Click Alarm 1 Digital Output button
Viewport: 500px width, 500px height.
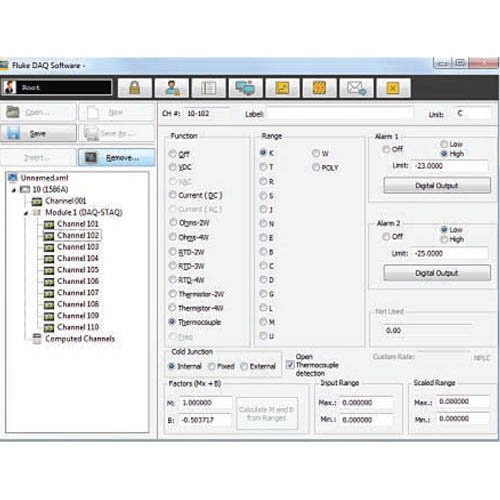(437, 186)
